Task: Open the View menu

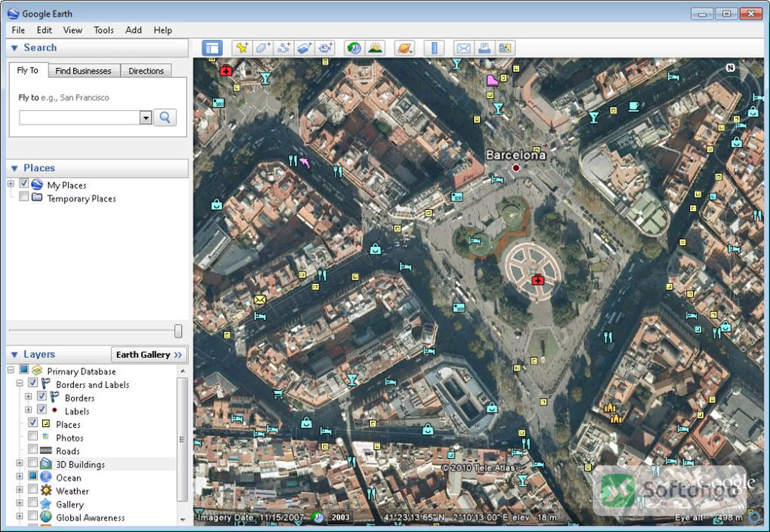Action: (x=73, y=30)
